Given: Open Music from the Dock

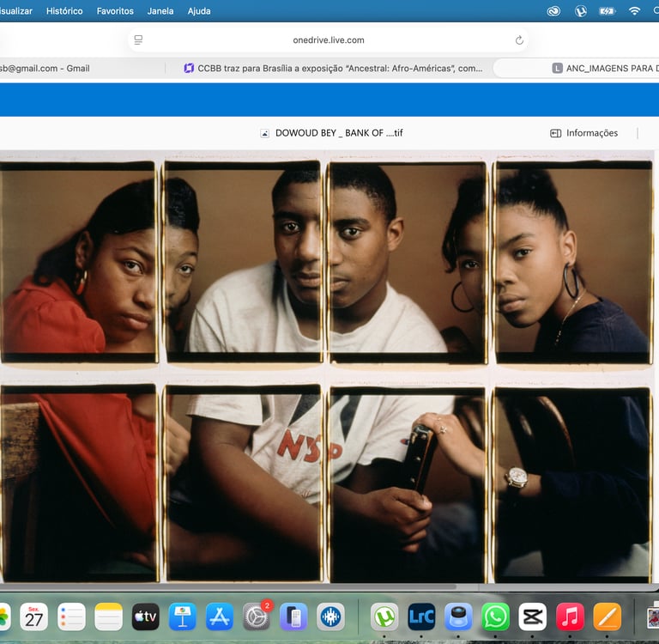Looking at the screenshot, I should pos(570,617).
